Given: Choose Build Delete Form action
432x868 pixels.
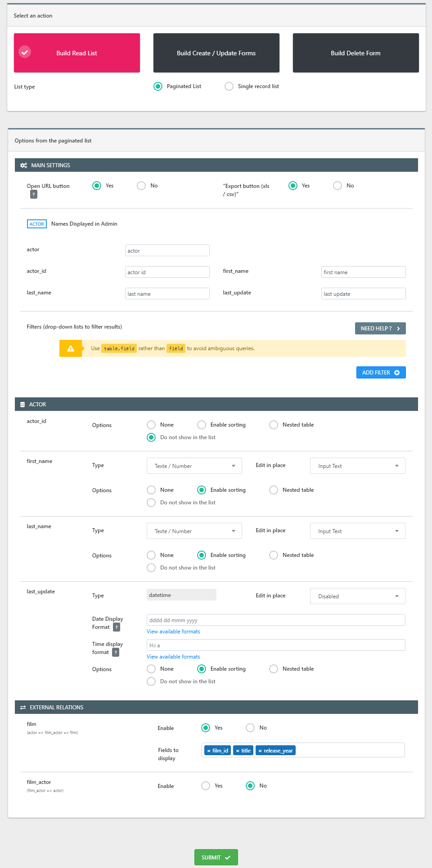Looking at the screenshot, I should tap(356, 53).
